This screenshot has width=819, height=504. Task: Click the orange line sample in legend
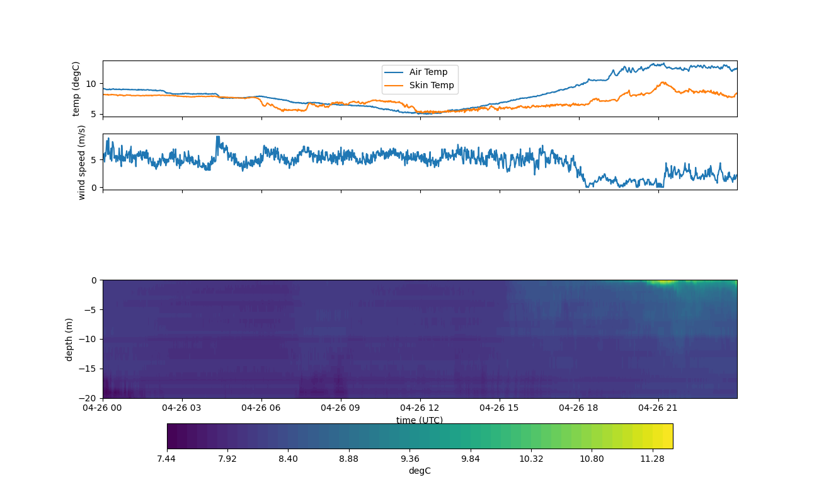(x=394, y=85)
